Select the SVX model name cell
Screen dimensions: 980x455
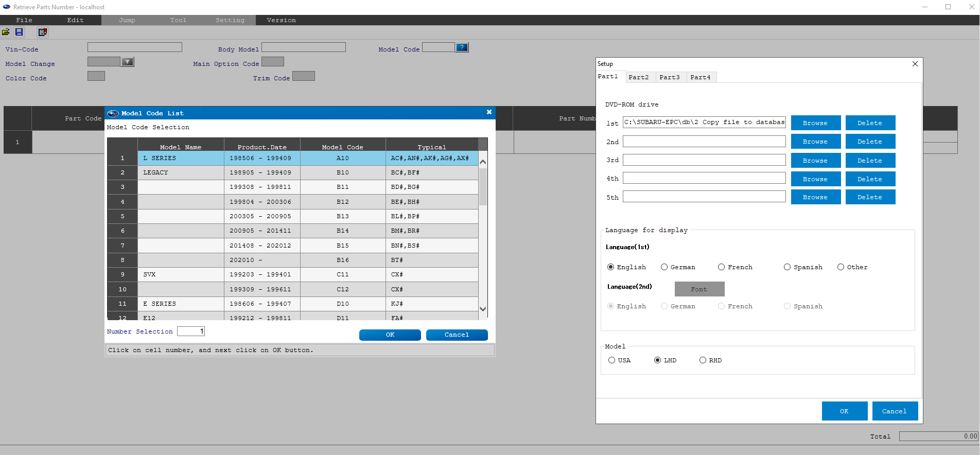click(x=181, y=274)
